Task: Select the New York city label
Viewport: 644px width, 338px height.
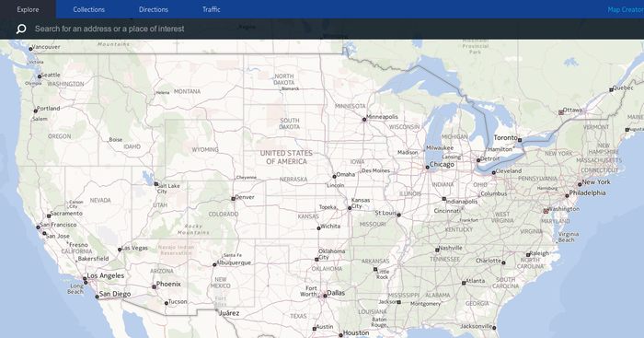Action: tap(596, 181)
